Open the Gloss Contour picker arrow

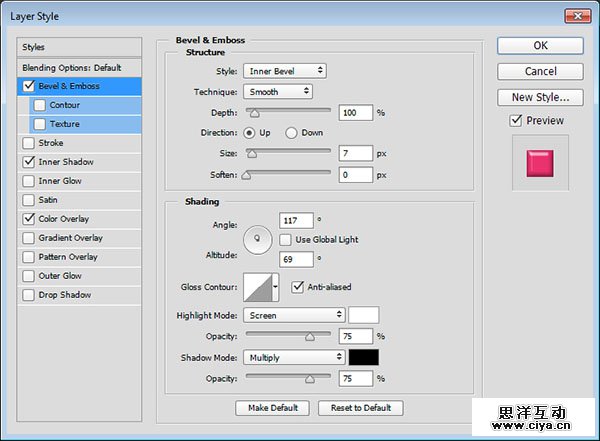click(276, 288)
